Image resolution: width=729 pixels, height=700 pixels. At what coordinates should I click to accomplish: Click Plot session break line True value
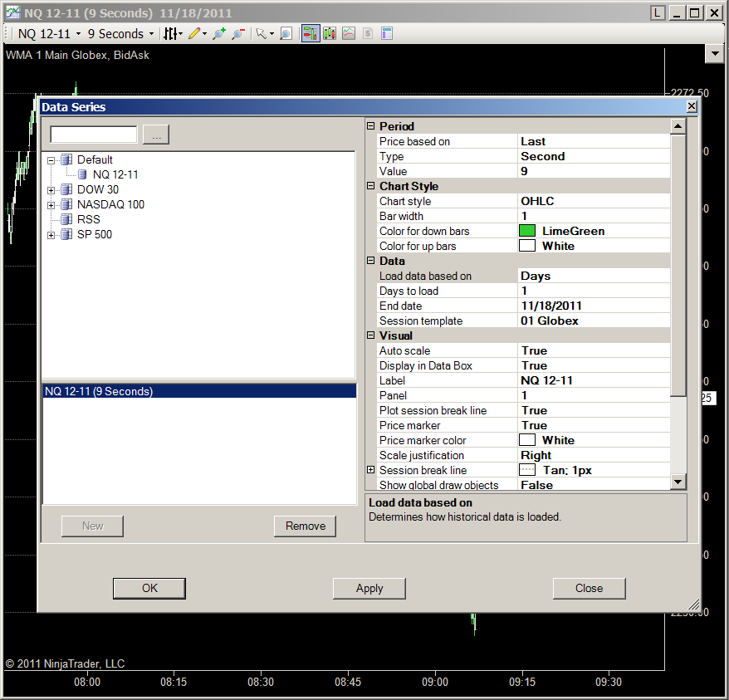point(594,410)
